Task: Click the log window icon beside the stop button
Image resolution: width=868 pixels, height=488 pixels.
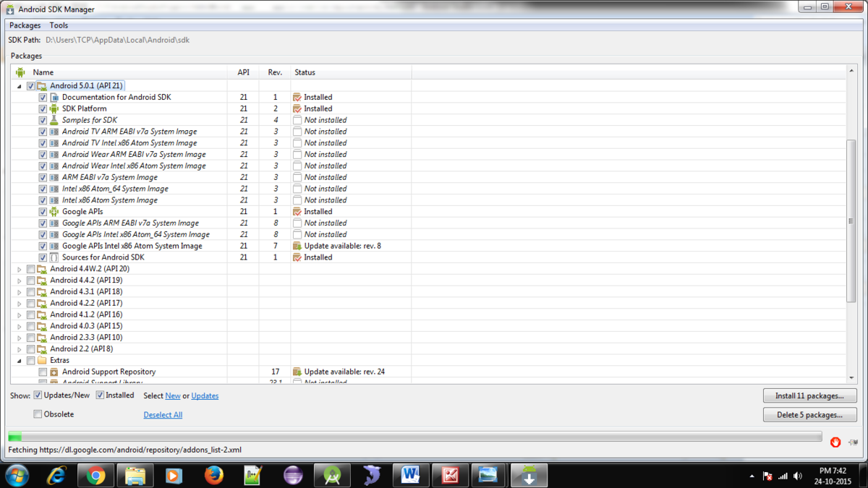Action: [x=854, y=442]
